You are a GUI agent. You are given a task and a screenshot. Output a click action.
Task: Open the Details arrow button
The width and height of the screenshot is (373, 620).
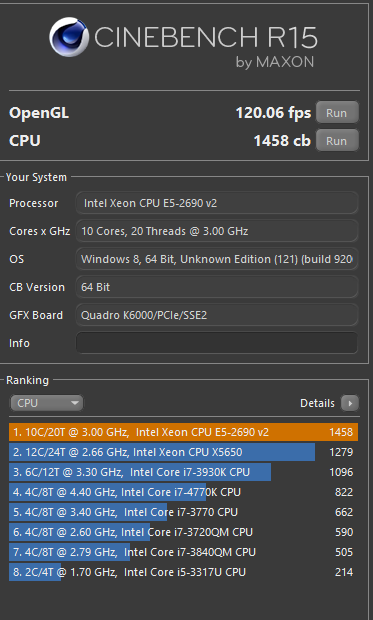pyautogui.click(x=350, y=403)
